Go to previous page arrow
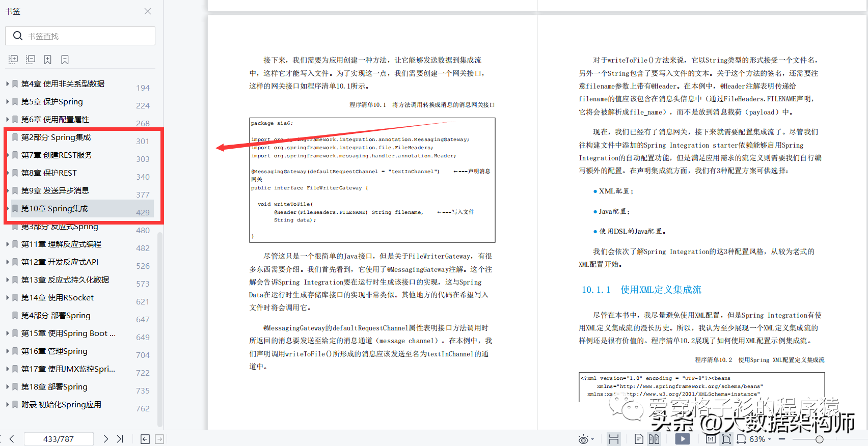 pos(12,438)
